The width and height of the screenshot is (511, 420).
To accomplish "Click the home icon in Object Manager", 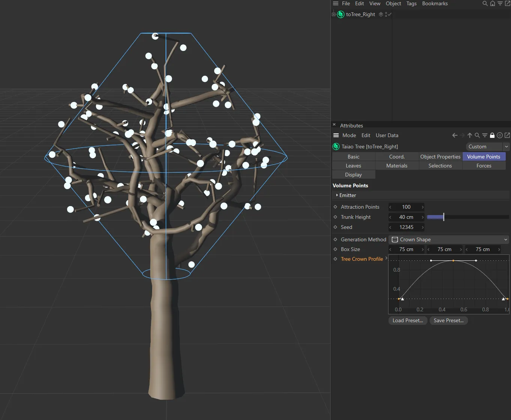I will [492, 3].
